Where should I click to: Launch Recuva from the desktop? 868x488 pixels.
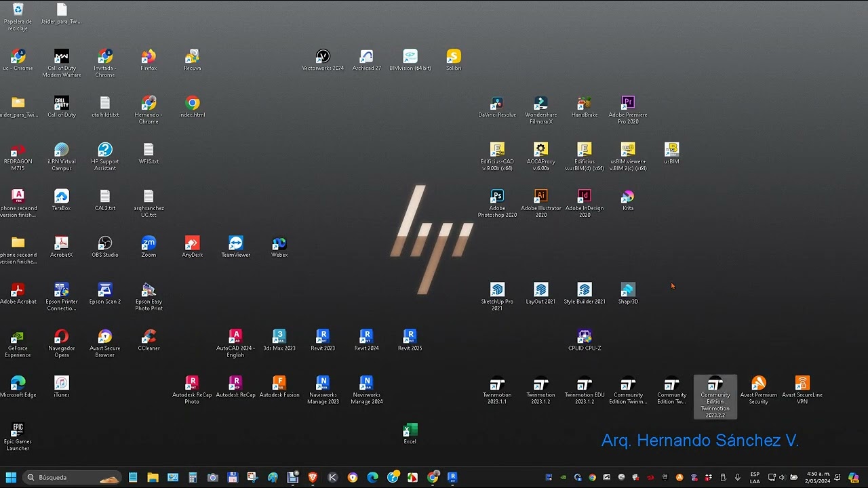tap(192, 60)
